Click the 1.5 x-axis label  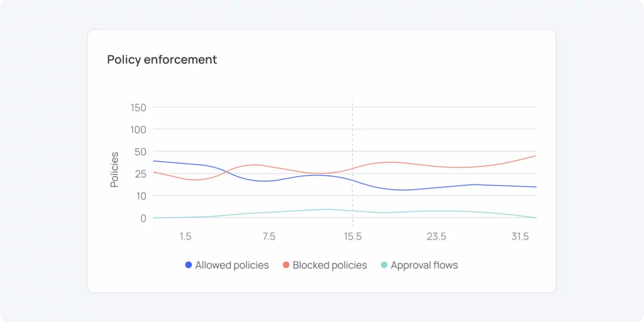[186, 237]
